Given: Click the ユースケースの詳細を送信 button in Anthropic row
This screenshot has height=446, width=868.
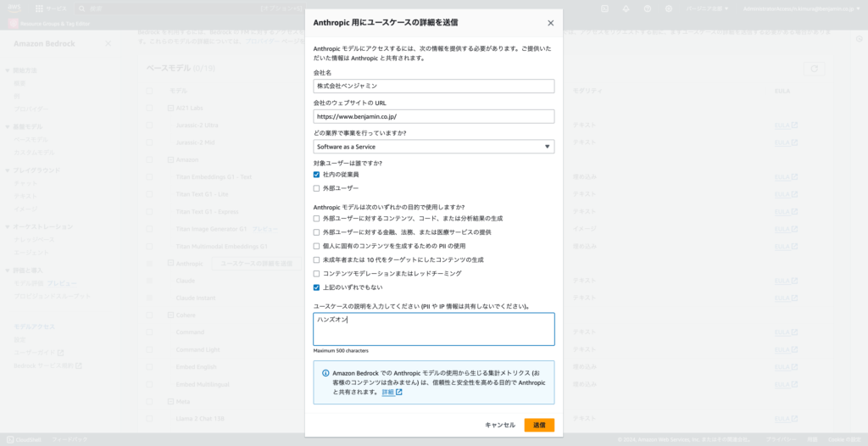Looking at the screenshot, I should 256,264.
